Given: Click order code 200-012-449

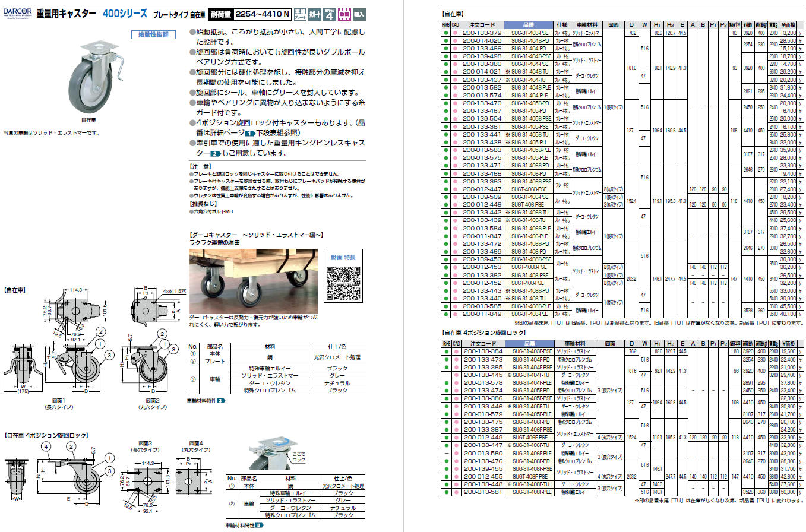Looking at the screenshot, I should click(x=482, y=437).
